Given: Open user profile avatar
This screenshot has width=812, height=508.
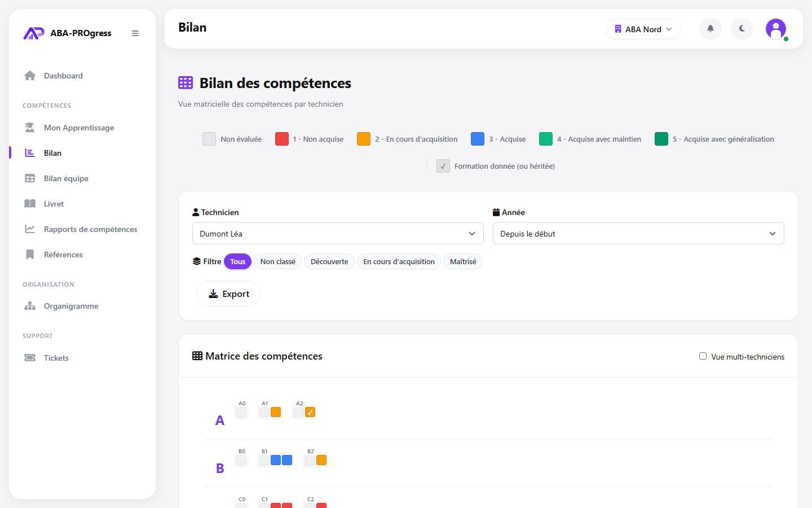Looking at the screenshot, I should pyautogui.click(x=776, y=29).
